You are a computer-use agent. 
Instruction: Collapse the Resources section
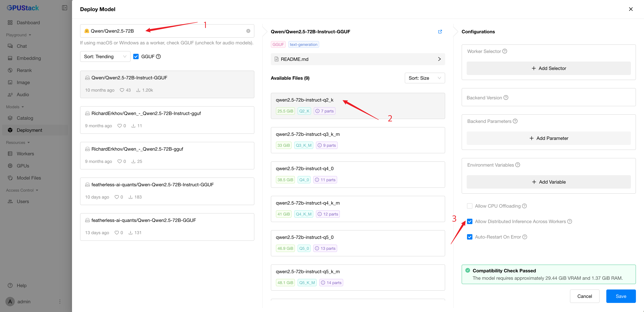point(18,142)
